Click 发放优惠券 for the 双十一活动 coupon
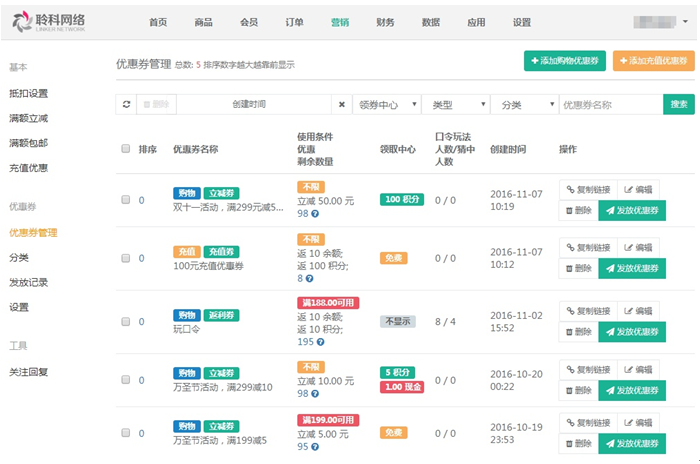The image size is (700, 464). point(631,211)
